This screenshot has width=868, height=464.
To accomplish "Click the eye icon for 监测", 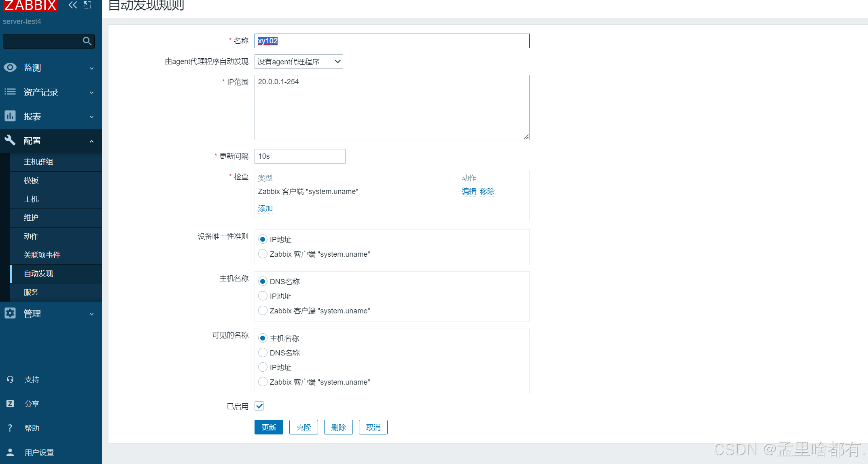I will [x=10, y=68].
